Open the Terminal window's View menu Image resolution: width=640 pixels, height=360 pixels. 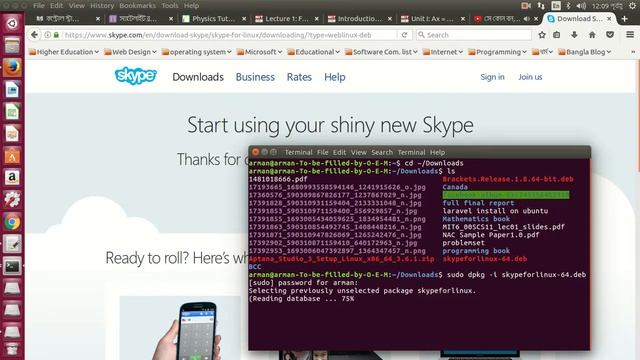(x=358, y=152)
